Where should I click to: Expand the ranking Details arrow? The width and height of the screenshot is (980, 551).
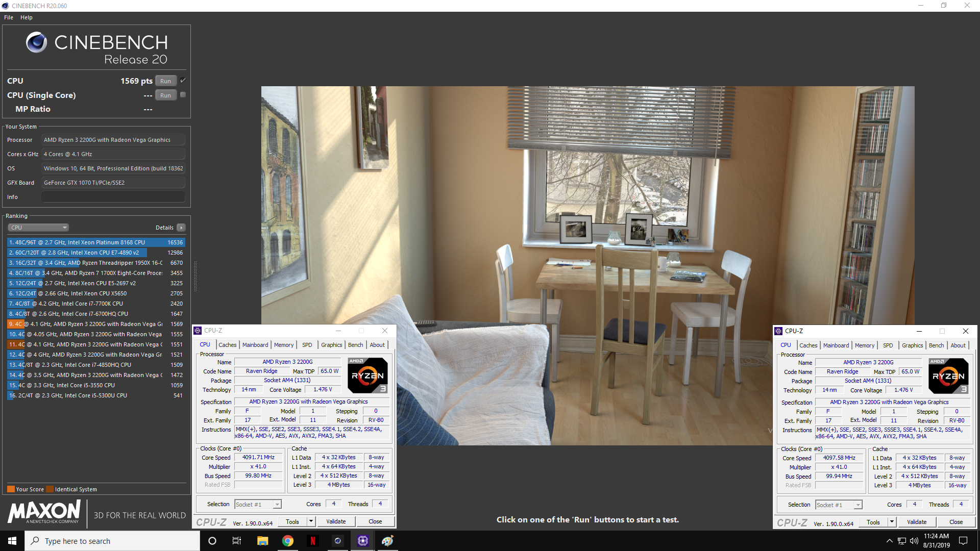point(181,228)
